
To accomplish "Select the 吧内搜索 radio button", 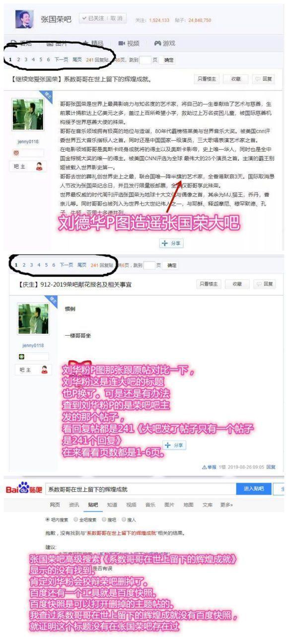I will (x=48, y=519).
